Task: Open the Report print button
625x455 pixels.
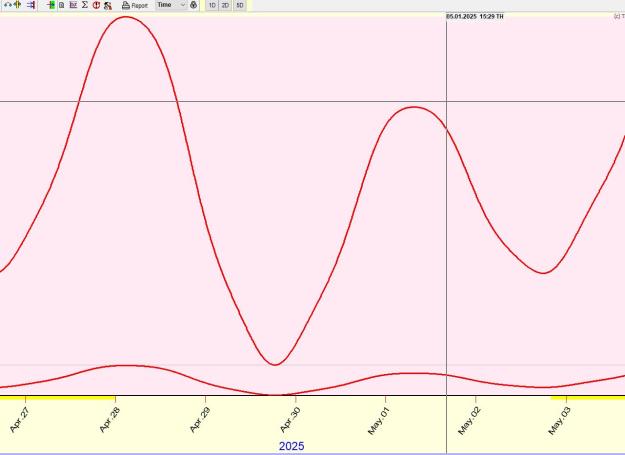Action: [135, 6]
